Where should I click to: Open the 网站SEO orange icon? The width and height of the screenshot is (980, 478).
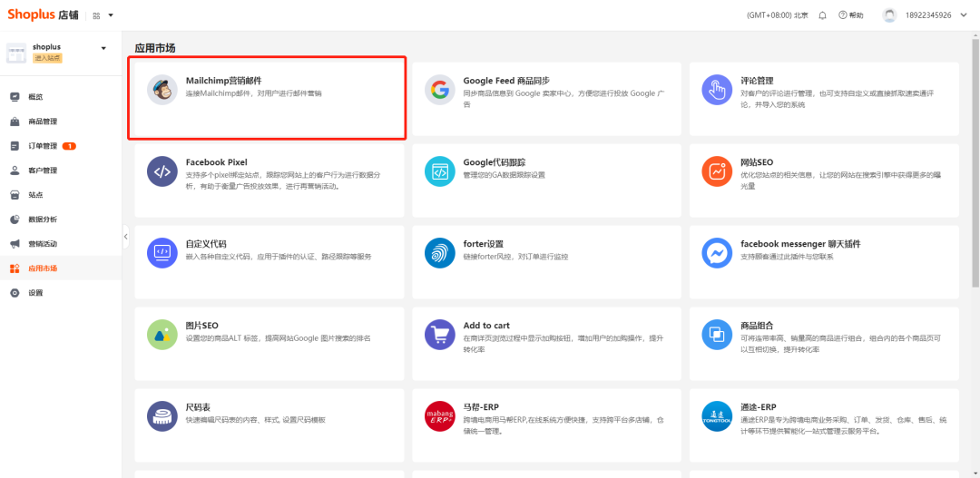tap(717, 171)
